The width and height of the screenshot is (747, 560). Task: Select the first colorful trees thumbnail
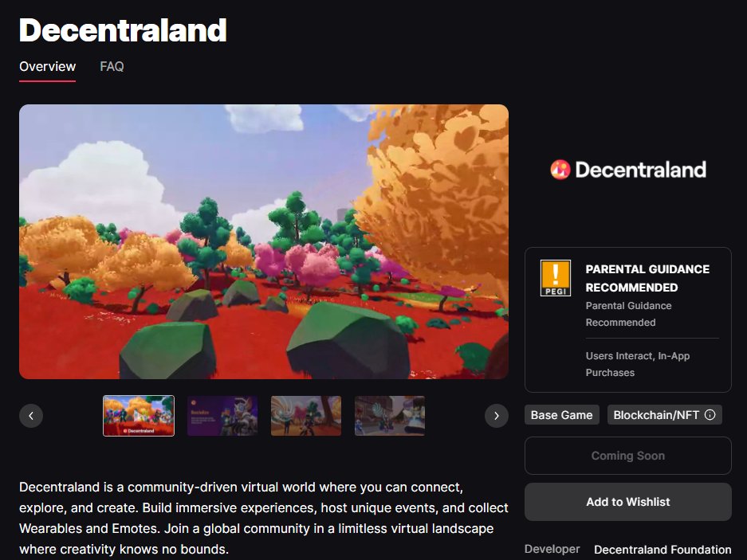pos(139,416)
